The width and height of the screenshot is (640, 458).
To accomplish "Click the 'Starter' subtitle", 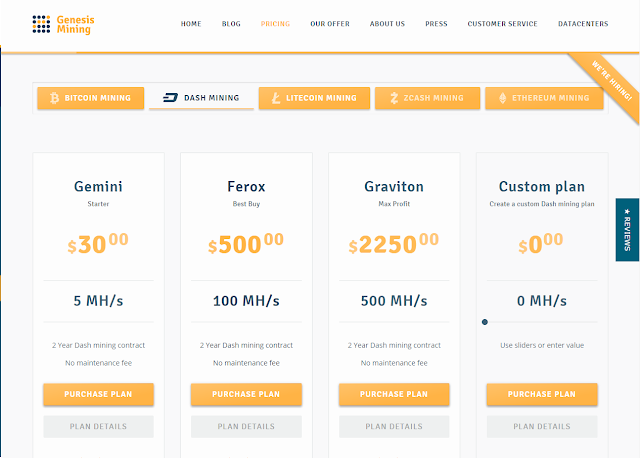I will (98, 204).
